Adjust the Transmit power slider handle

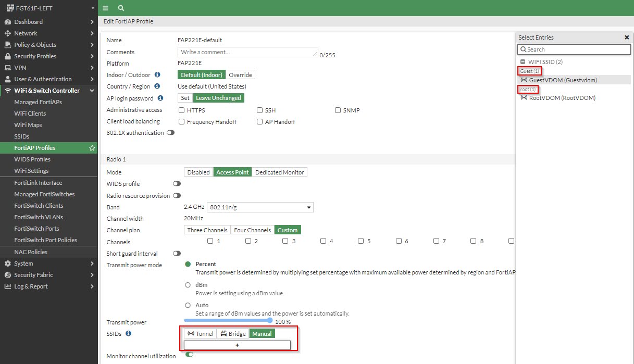(270, 320)
